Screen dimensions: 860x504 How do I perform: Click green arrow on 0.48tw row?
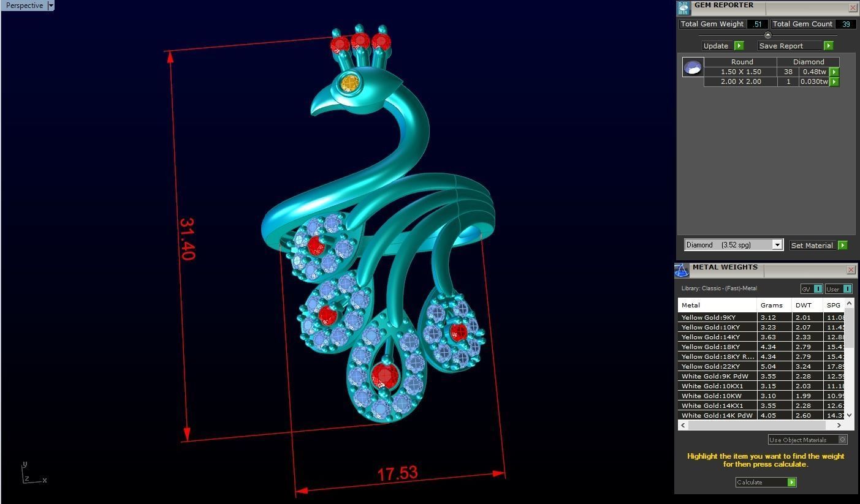click(834, 72)
